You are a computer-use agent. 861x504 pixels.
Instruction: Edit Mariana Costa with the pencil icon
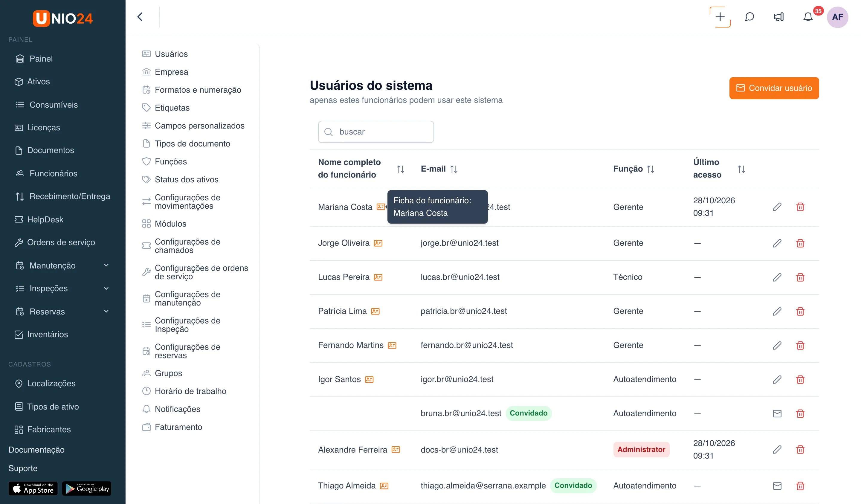point(777,207)
